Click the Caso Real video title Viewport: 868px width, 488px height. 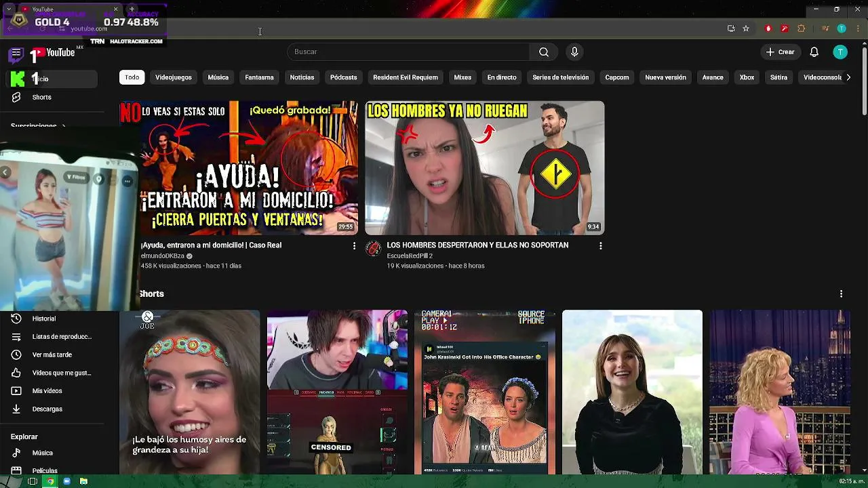[211, 245]
